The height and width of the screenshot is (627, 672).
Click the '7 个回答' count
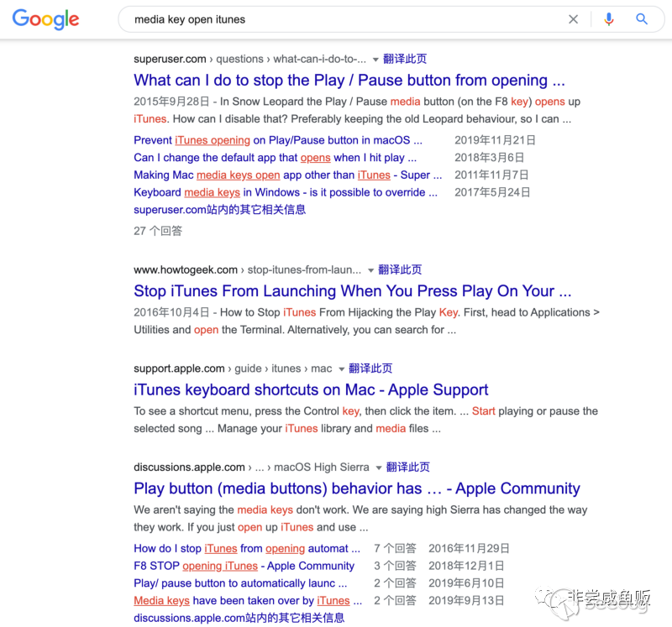pos(395,549)
